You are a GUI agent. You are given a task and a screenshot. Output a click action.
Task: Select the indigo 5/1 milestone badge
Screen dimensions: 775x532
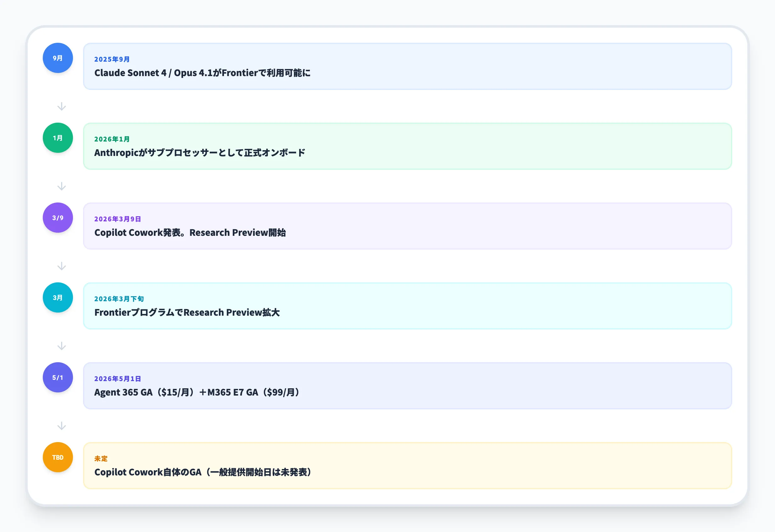tap(57, 377)
